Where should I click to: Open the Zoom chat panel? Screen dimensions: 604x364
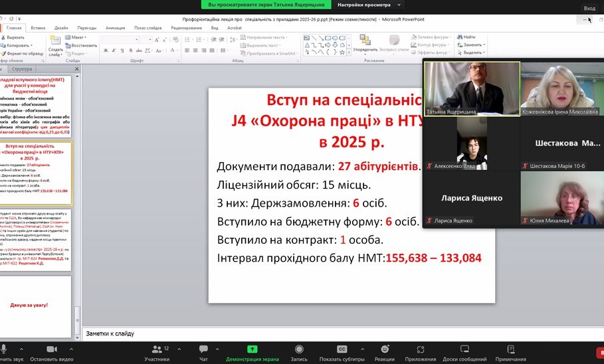coord(203,349)
